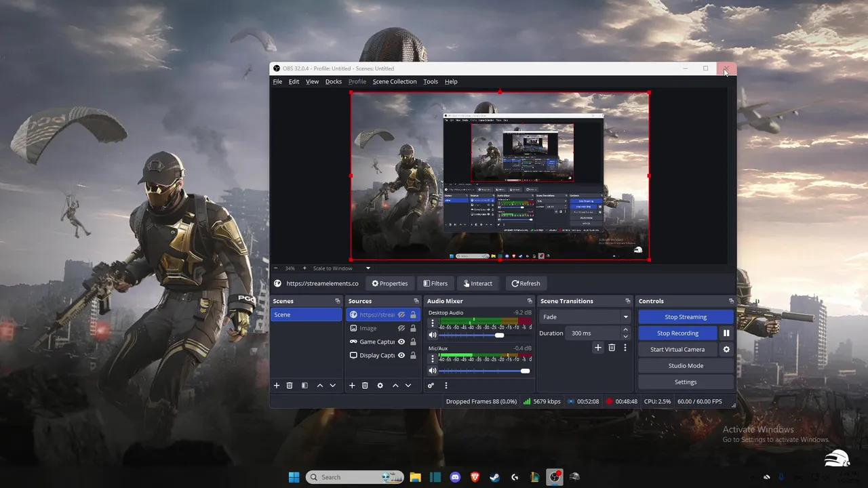Open the Docks menu

(x=334, y=81)
